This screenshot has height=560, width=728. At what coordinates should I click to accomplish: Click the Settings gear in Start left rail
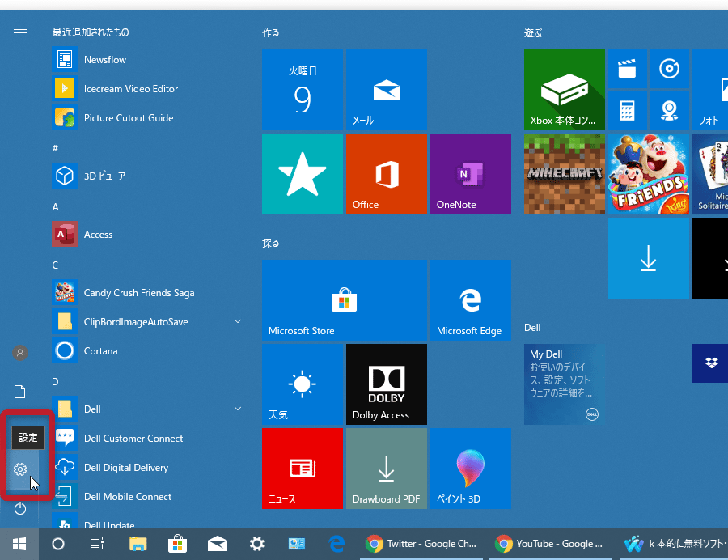20,469
